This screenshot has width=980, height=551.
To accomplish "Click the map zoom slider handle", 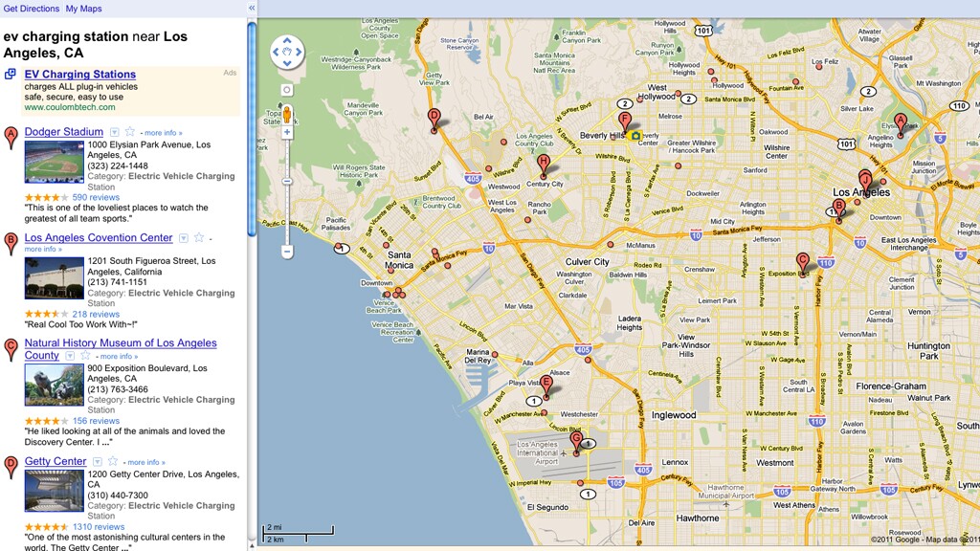I will point(287,181).
